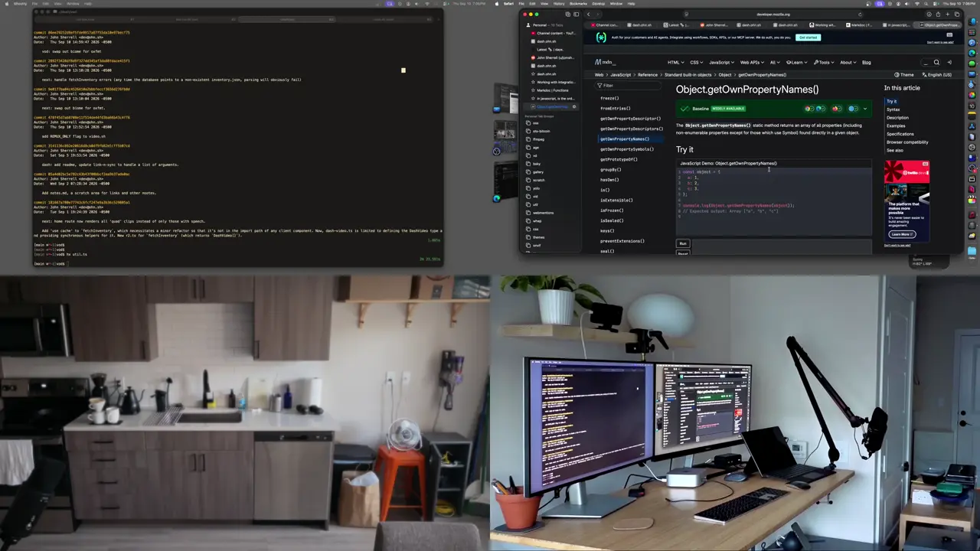Click the Safari back arrow
Image resolution: width=980 pixels, height=551 pixels.
(x=589, y=14)
